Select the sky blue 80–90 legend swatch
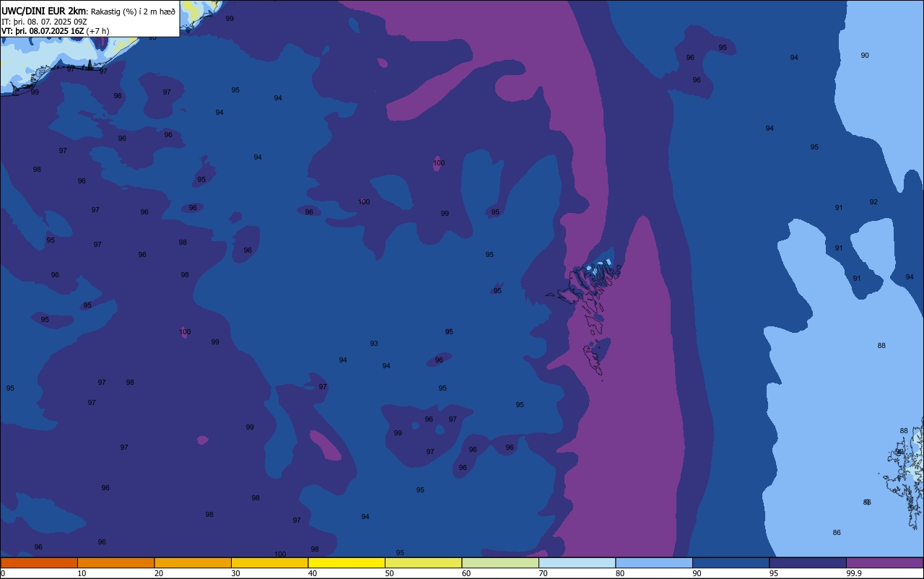Screen dimensions: 924x579 654,562
